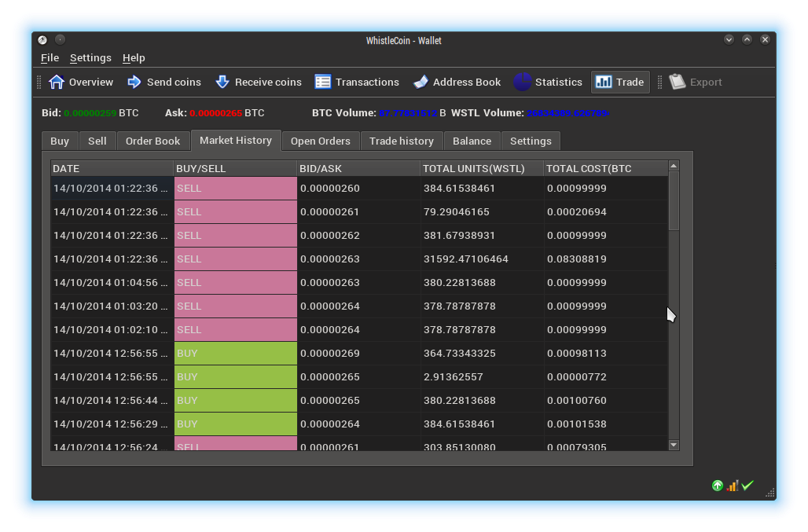Click the green checkmark sync icon
Viewport: 808px width, 532px height.
[747, 485]
